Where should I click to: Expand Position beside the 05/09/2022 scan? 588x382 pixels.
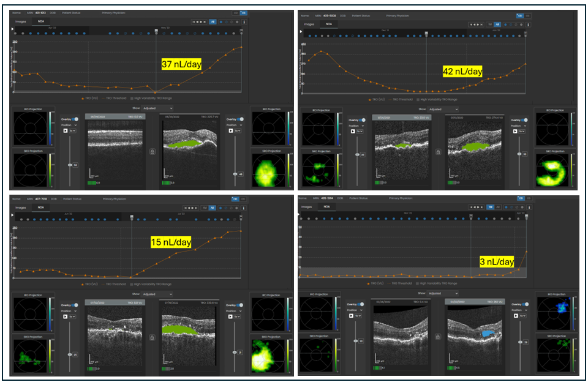point(69,125)
